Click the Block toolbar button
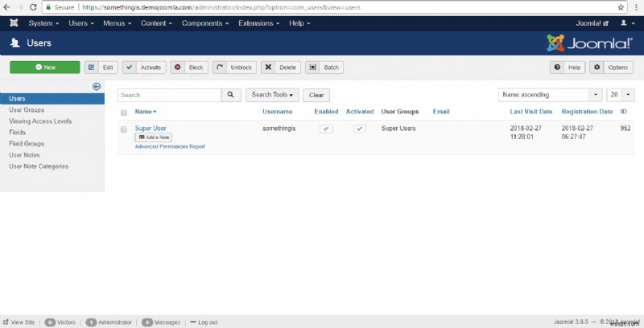The image size is (644, 328). pyautogui.click(x=189, y=68)
